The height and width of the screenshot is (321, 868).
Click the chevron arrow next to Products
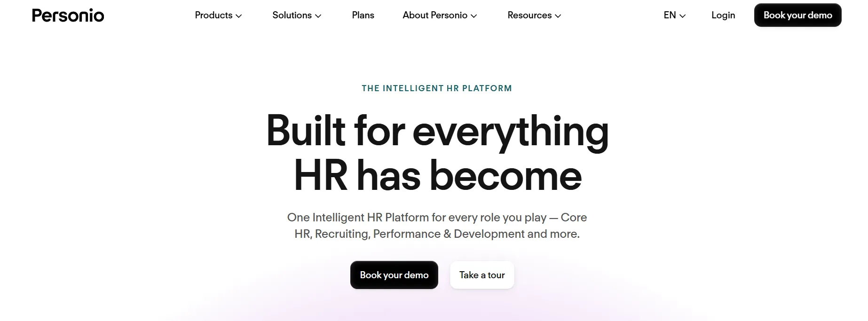[x=239, y=16]
